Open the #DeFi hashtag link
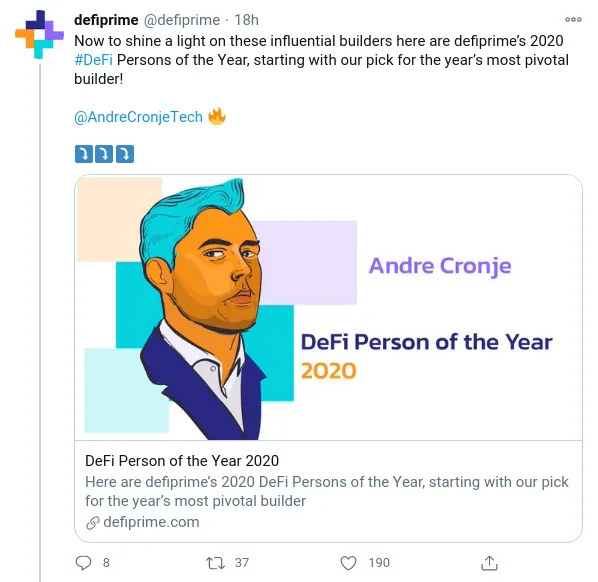Viewport: 598px width, 582px height. (x=93, y=60)
